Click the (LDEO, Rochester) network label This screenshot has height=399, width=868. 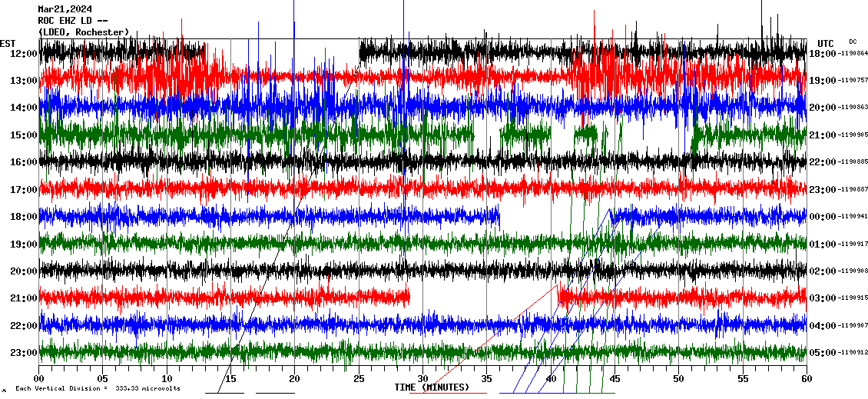pos(84,32)
